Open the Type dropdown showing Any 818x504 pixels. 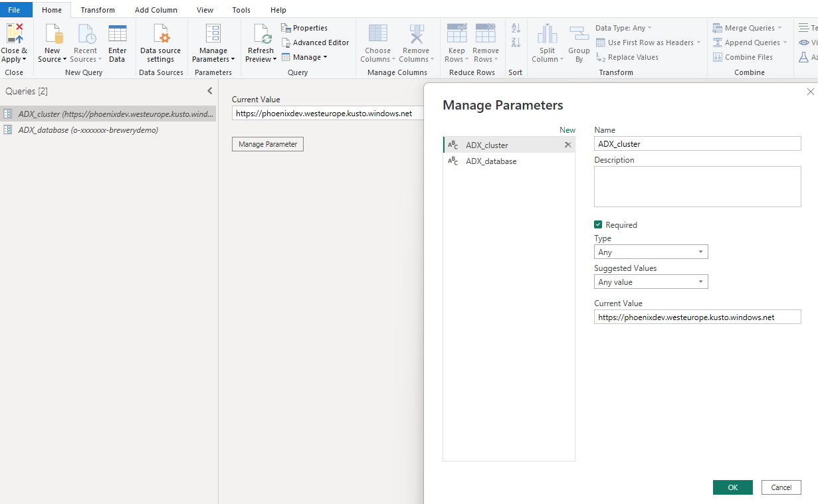point(700,252)
